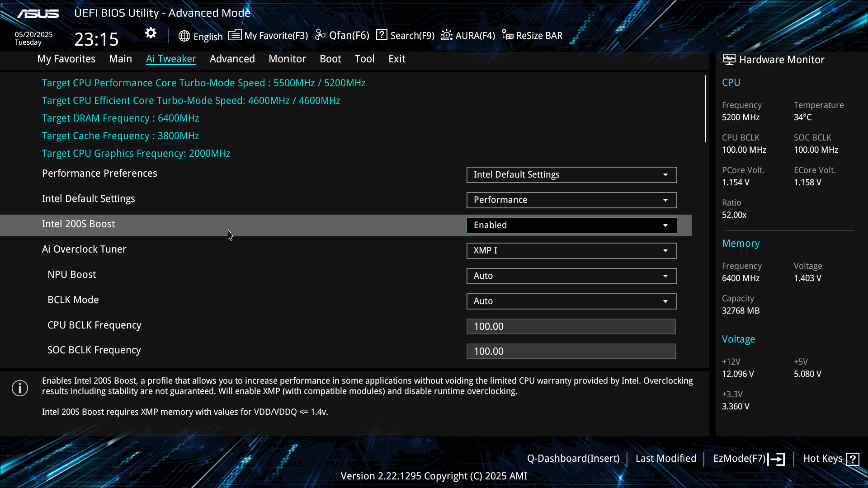Click Target CPU Efficient Core Turbo-Mode text
Viewport: 868px width, 488px height.
[191, 101]
